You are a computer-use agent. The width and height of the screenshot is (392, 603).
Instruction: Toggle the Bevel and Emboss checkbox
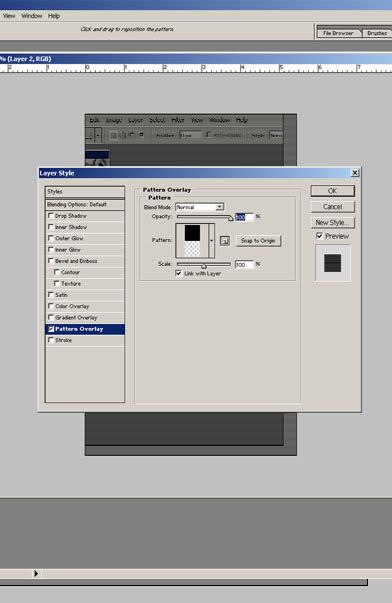[x=50, y=261]
